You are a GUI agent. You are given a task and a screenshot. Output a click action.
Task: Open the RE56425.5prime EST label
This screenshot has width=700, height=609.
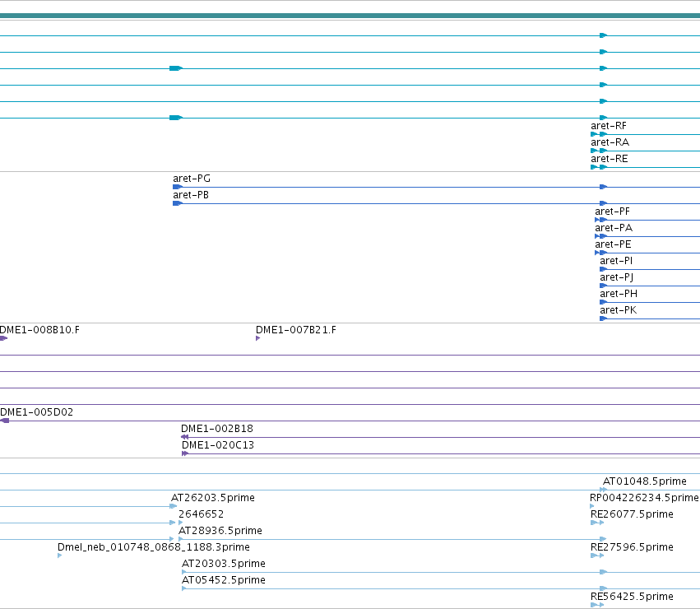(632, 597)
